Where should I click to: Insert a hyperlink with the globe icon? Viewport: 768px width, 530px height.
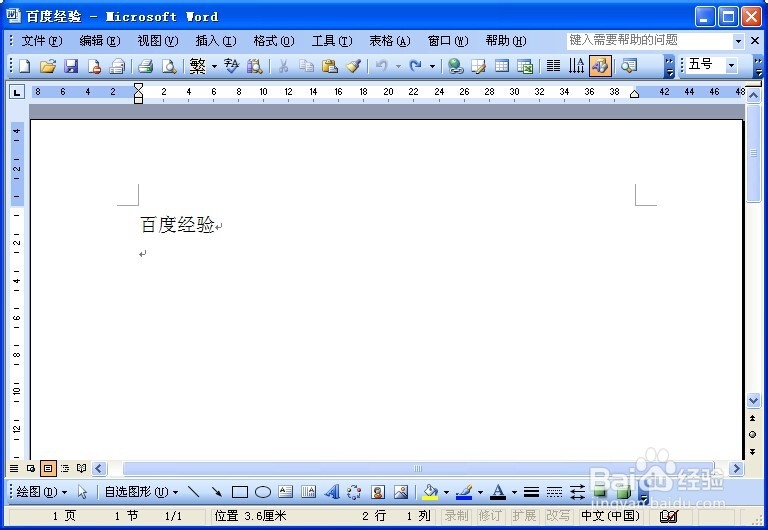(x=456, y=66)
